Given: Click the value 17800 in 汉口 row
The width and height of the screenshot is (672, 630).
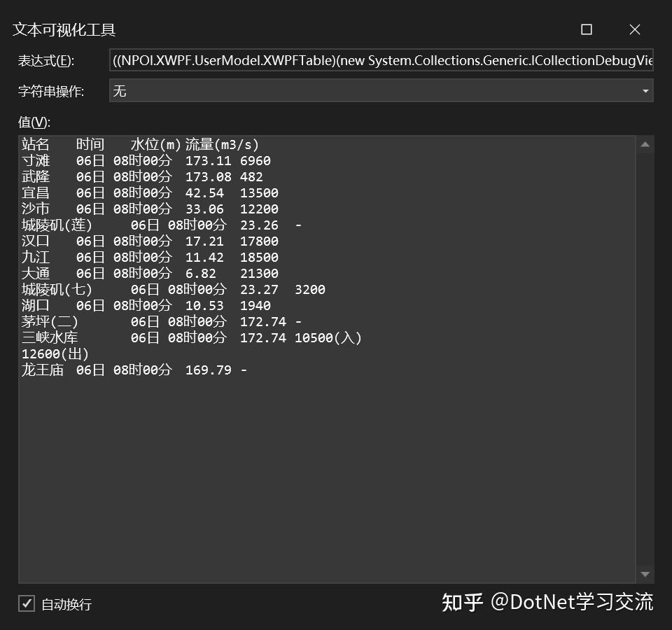Looking at the screenshot, I should [259, 241].
